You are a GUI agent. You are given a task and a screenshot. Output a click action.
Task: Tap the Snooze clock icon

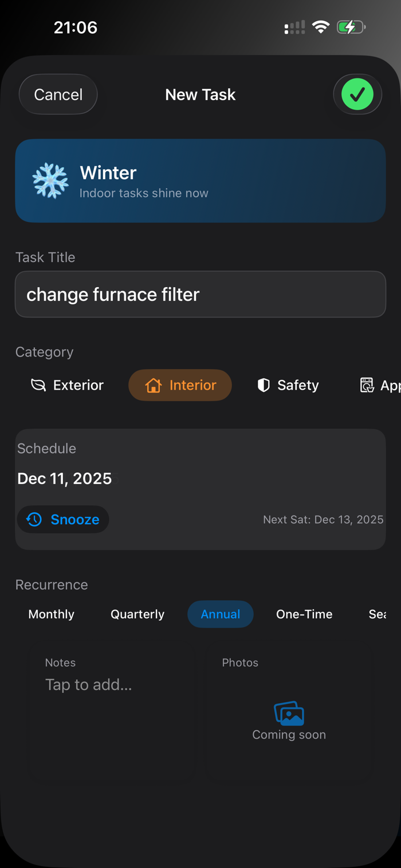pos(34,520)
